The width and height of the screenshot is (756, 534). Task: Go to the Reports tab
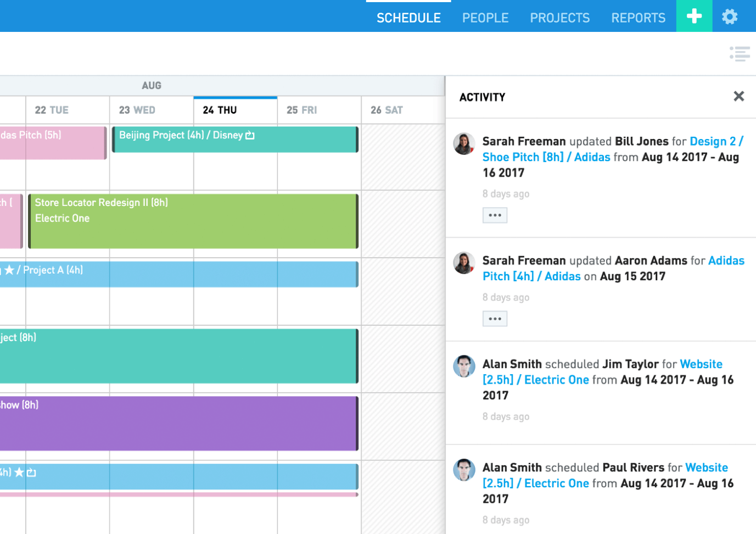[x=639, y=18]
